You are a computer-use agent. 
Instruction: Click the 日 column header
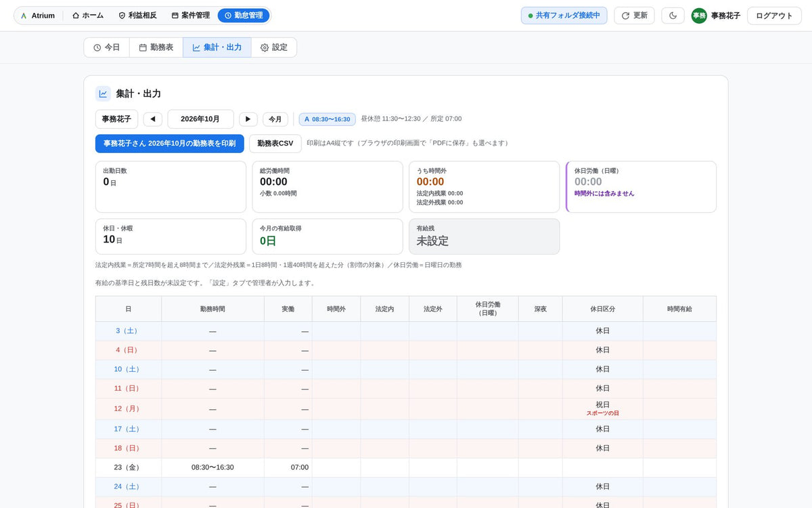[x=129, y=309]
